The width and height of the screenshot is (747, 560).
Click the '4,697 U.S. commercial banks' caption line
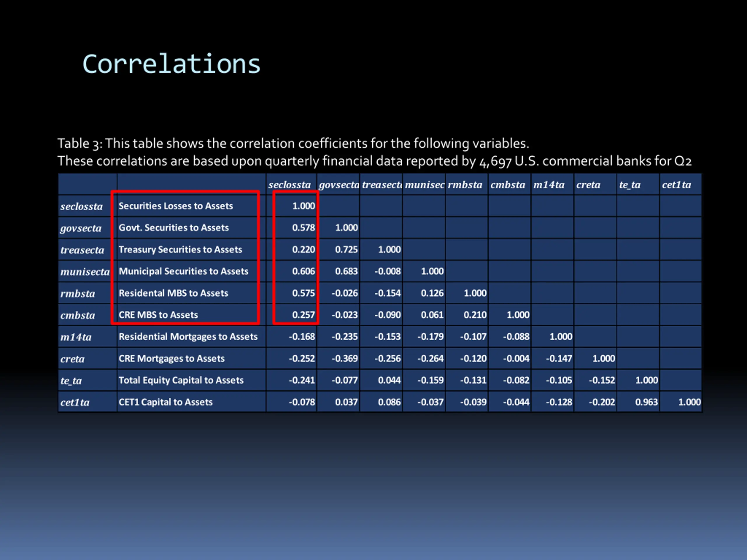(374, 161)
